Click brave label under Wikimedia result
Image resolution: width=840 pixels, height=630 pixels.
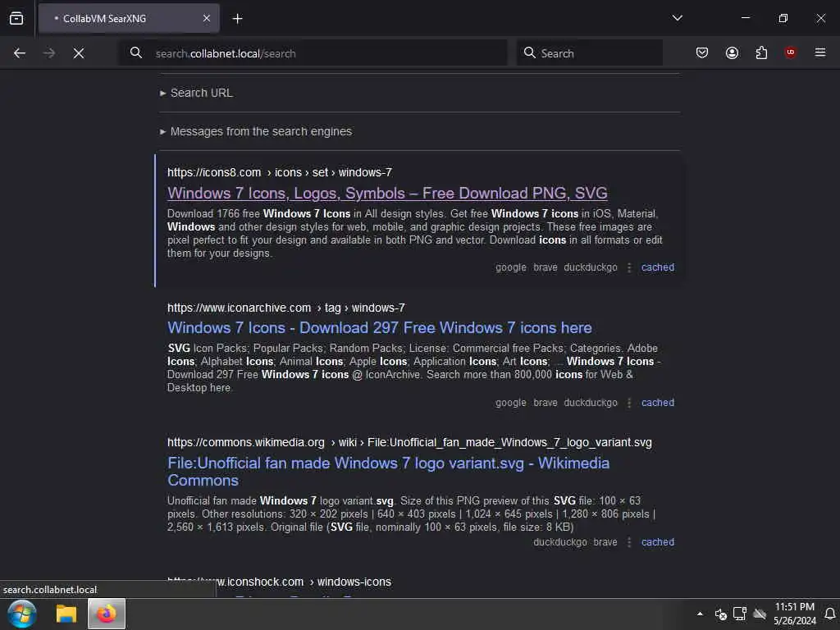point(605,542)
